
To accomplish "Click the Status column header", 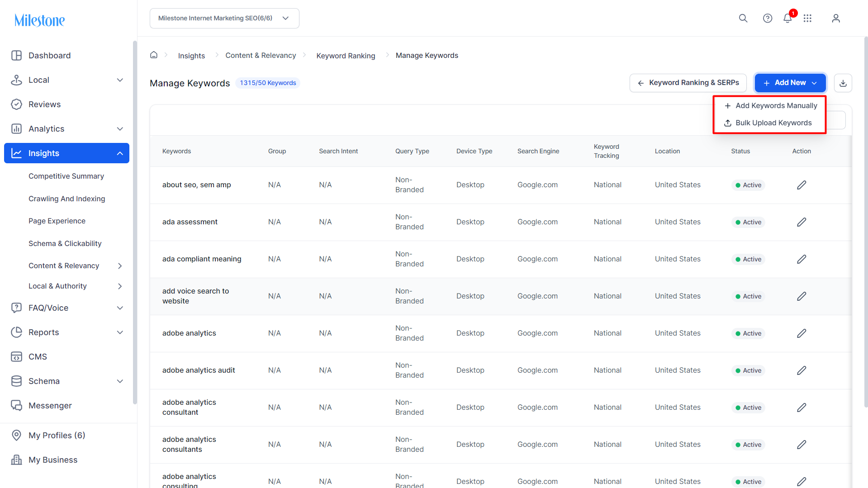I will (x=740, y=151).
